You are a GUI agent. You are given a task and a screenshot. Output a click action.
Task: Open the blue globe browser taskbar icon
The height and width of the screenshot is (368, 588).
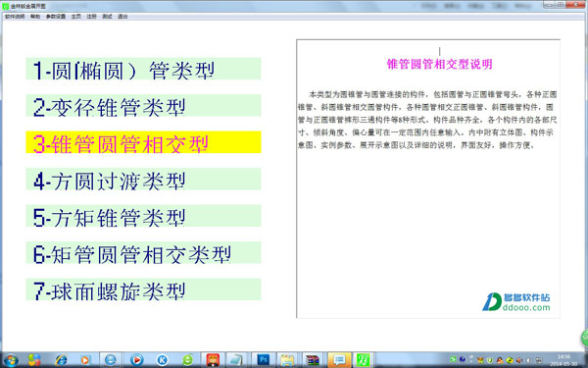[111, 360]
